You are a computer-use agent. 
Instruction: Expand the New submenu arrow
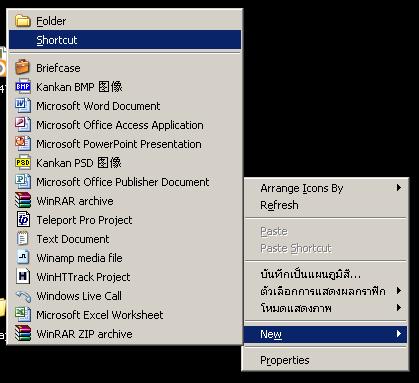pos(399,334)
